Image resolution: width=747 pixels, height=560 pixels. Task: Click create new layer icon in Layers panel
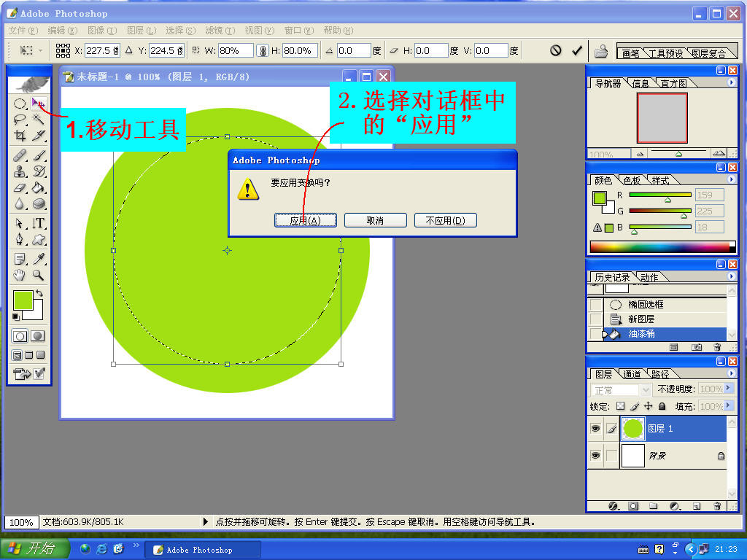(x=697, y=506)
